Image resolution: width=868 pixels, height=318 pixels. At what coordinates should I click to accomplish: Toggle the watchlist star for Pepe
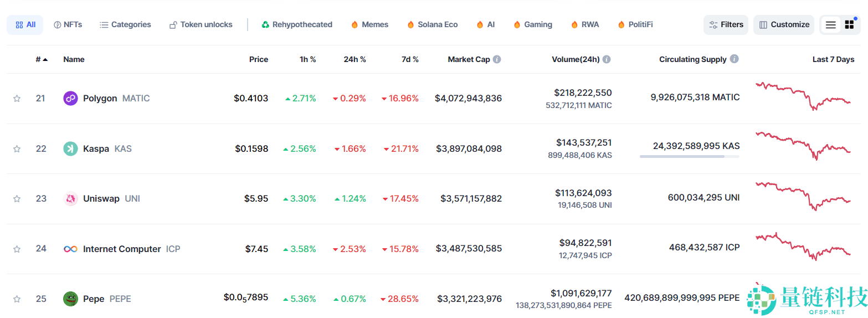pyautogui.click(x=17, y=299)
